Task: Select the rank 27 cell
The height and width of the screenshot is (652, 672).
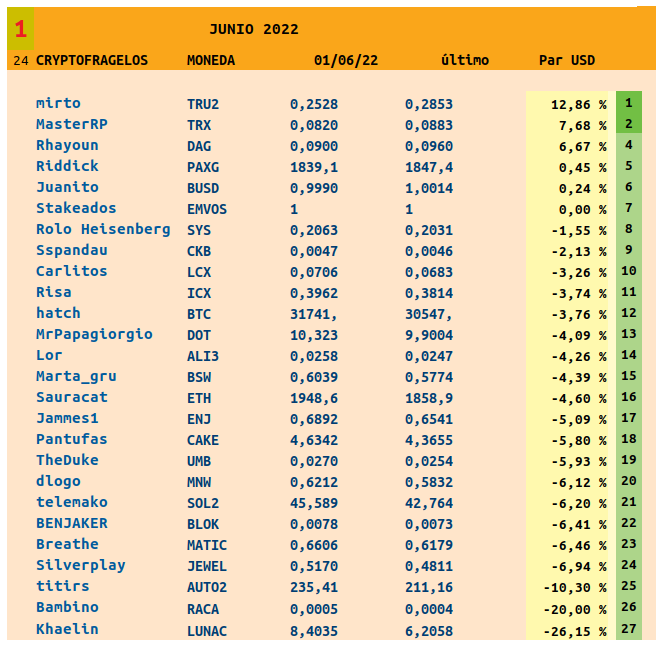Action: (x=628, y=629)
